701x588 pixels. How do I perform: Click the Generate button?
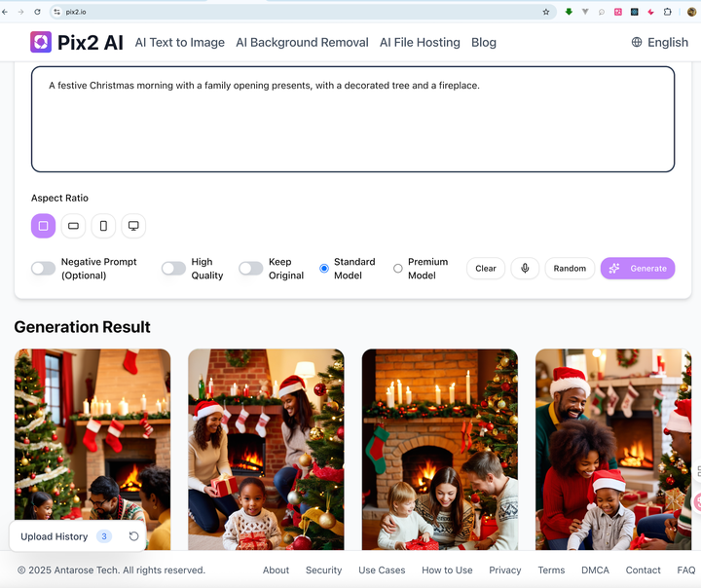pyautogui.click(x=638, y=269)
